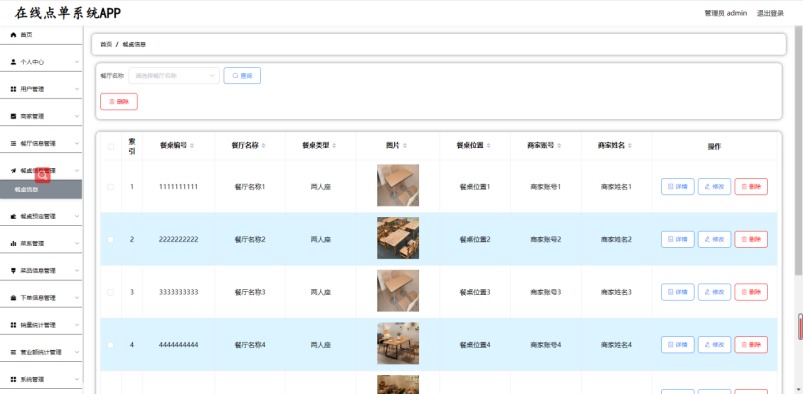Expand 商家管理 with its chevron
This screenshot has height=394, width=803.
click(x=77, y=116)
